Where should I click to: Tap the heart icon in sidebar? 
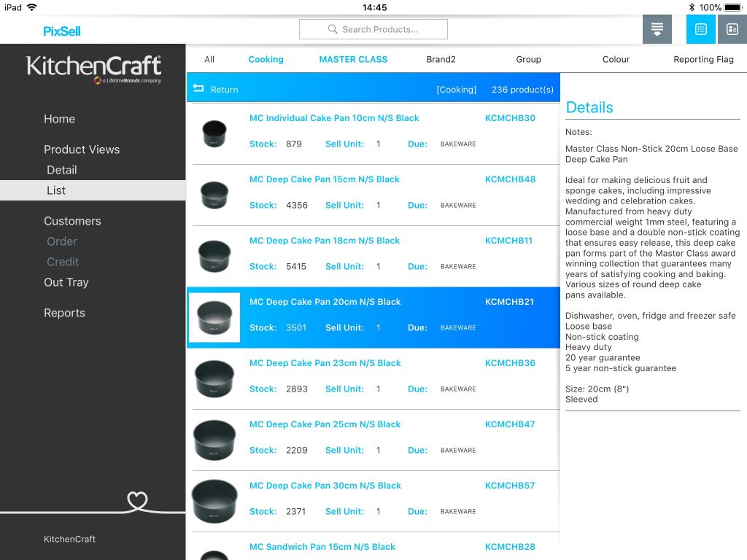click(x=137, y=501)
